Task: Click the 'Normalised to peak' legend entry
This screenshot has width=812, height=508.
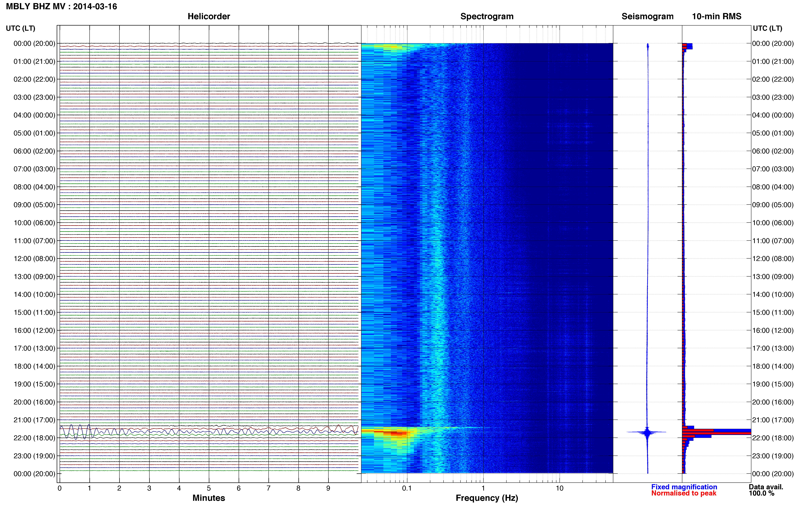Action: 684,493
